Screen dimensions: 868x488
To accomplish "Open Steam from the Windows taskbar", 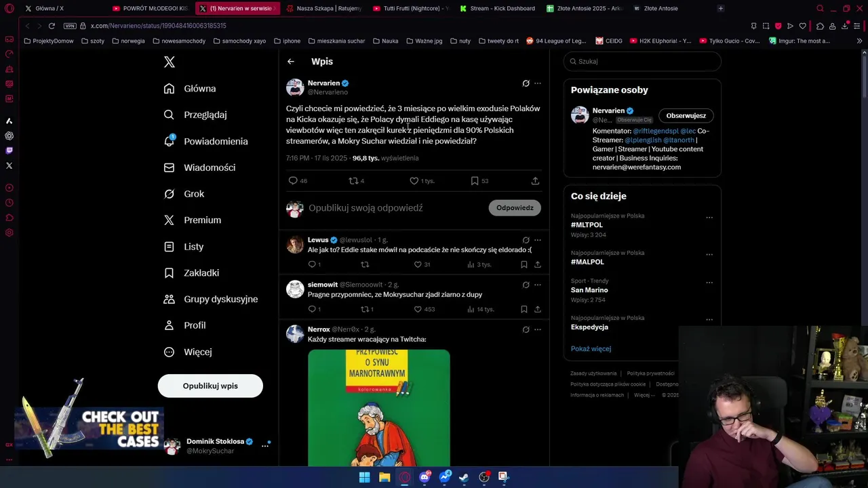I will pyautogui.click(x=464, y=477).
